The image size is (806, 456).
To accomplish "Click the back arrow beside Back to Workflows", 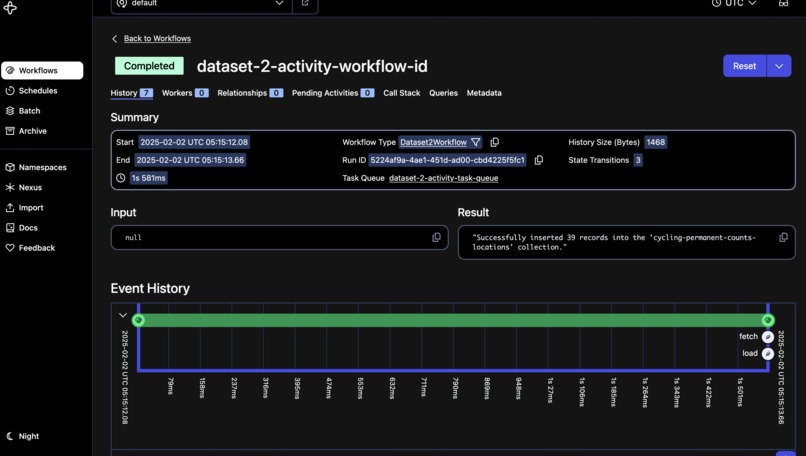I will 115,39.
